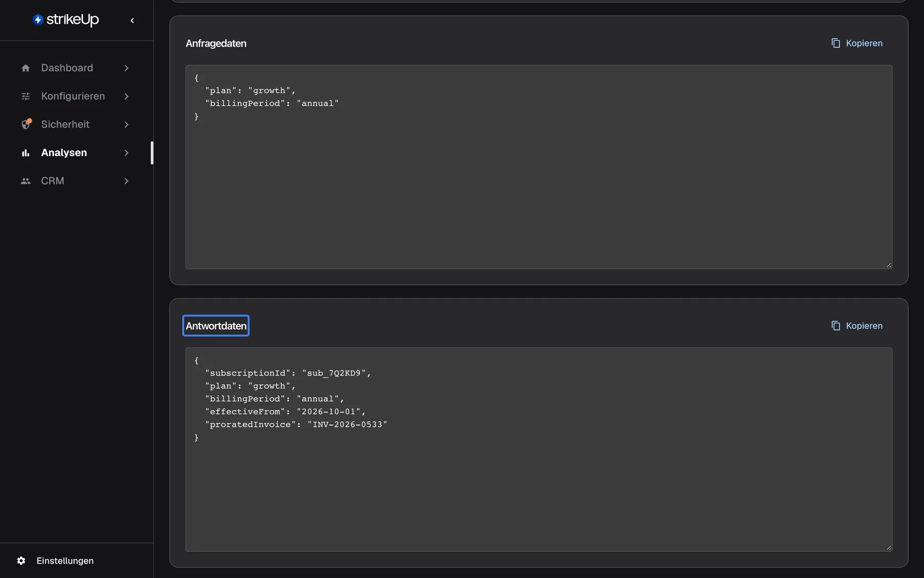Image resolution: width=924 pixels, height=578 pixels.
Task: Click the Dashboard home icon
Action: point(26,68)
